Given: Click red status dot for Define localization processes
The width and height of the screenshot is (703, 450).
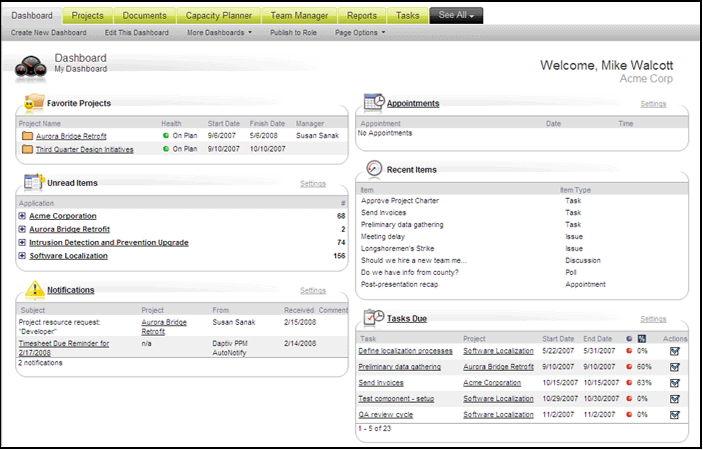Looking at the screenshot, I should pos(629,351).
